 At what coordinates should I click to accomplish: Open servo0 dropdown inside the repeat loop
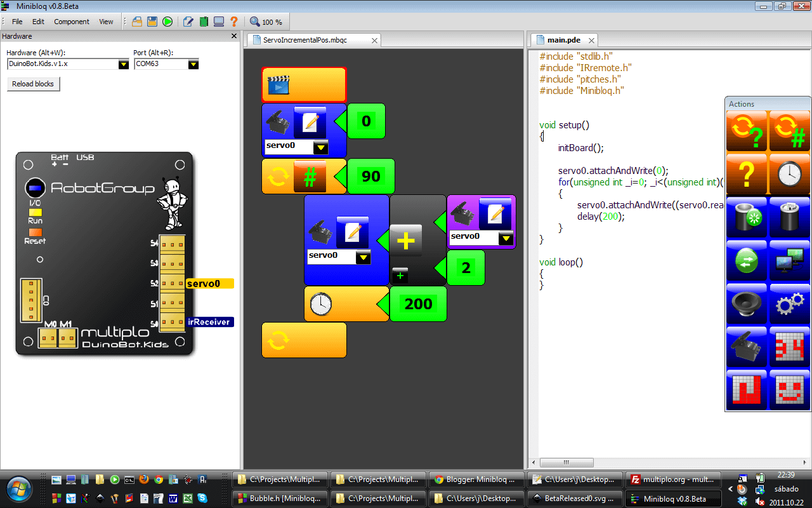363,257
